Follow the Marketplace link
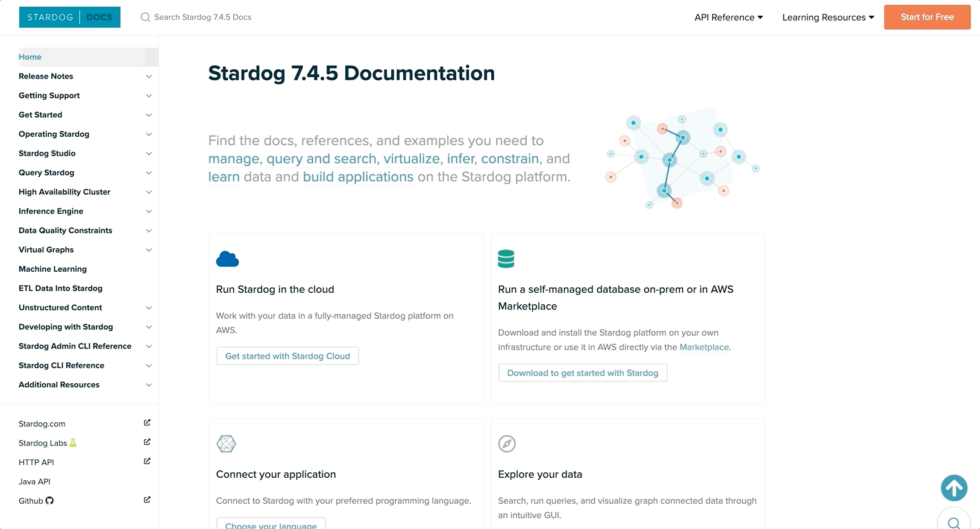Screen dimensions: 980x529 click(x=704, y=347)
